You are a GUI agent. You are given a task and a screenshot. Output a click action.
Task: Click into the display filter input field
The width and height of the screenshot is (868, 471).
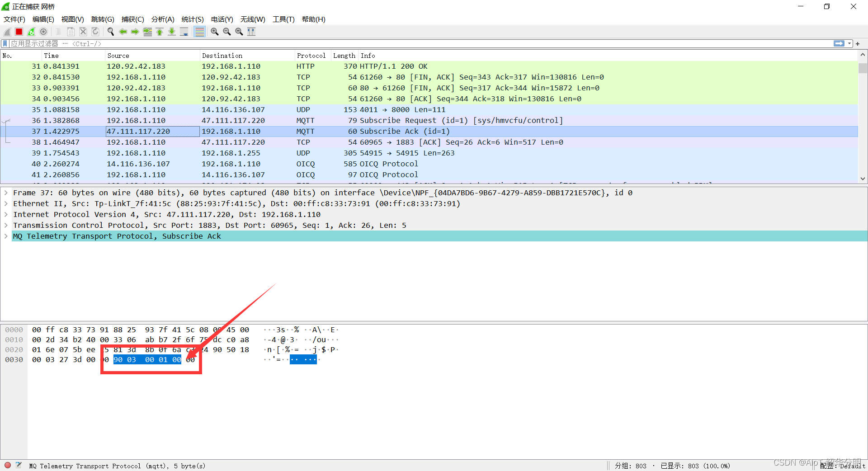tap(407, 44)
